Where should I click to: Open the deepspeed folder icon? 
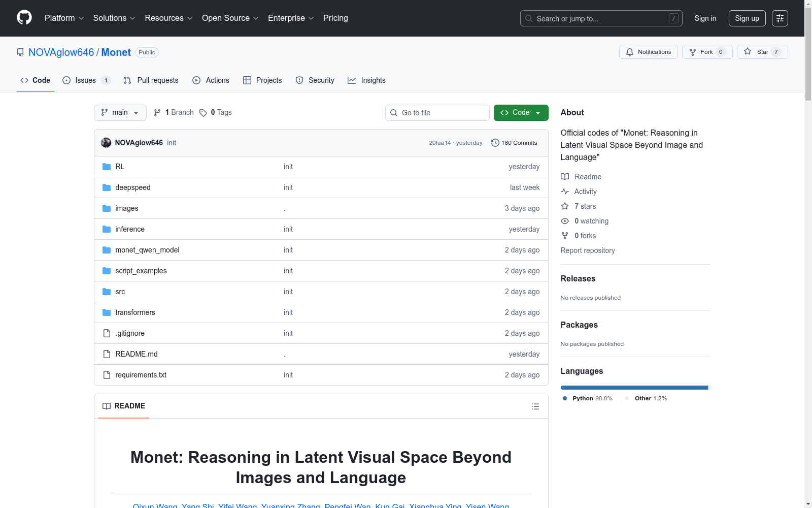point(107,187)
